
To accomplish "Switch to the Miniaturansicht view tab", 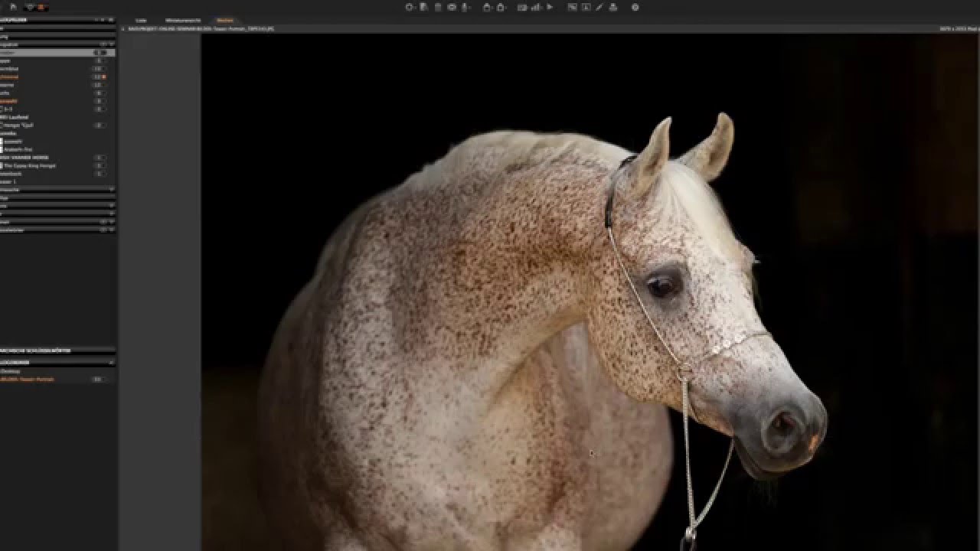I will pos(182,21).
